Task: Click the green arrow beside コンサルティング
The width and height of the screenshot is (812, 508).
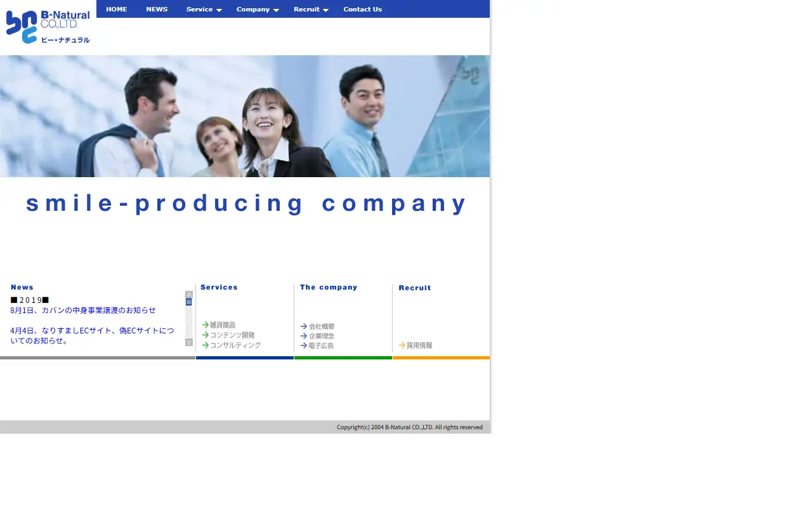Action: (x=206, y=345)
